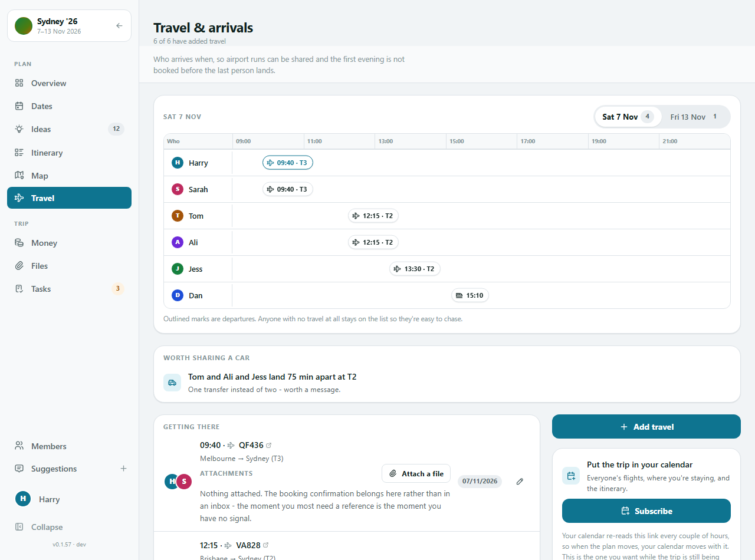The height and width of the screenshot is (560, 755).
Task: Click the car icon in the car-sharing card
Action: point(172,383)
